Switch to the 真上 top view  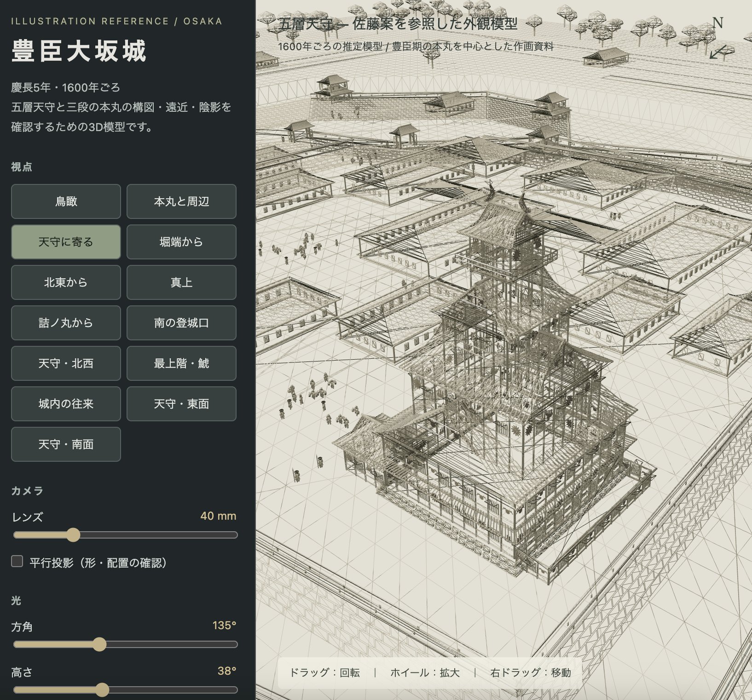(181, 282)
